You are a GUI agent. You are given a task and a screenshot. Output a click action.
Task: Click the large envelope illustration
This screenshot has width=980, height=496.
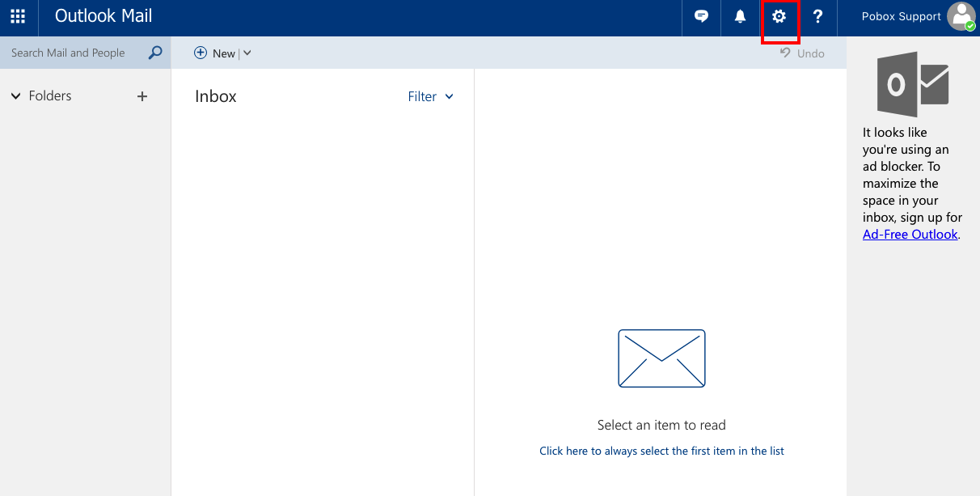click(661, 358)
